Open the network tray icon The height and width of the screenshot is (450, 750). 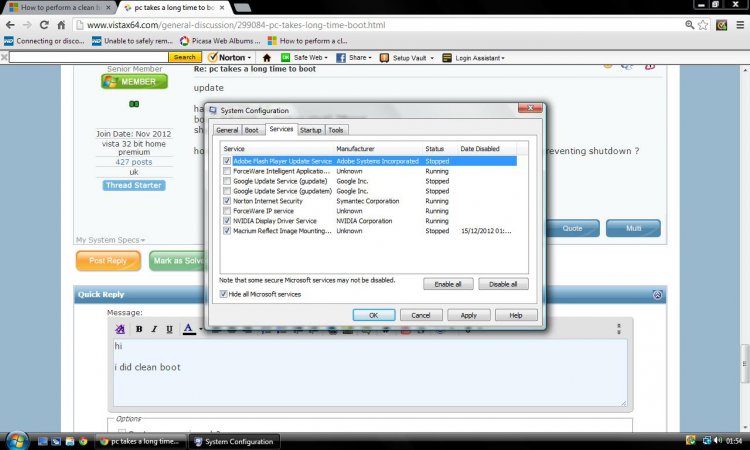pyautogui.click(x=706, y=440)
